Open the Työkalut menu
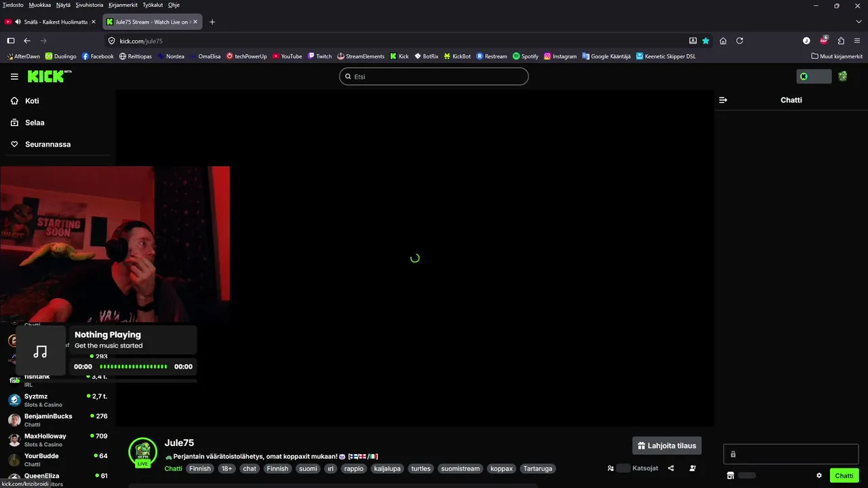This screenshot has height=488, width=868. click(153, 5)
